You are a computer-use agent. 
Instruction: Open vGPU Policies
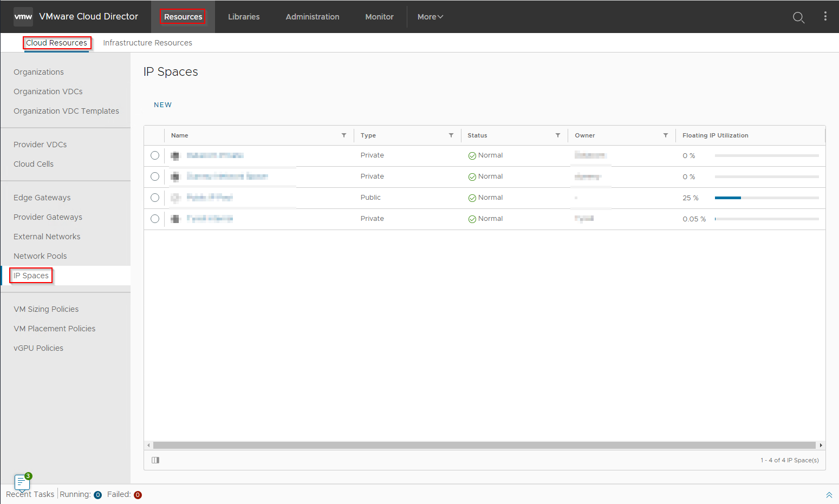pyautogui.click(x=38, y=348)
